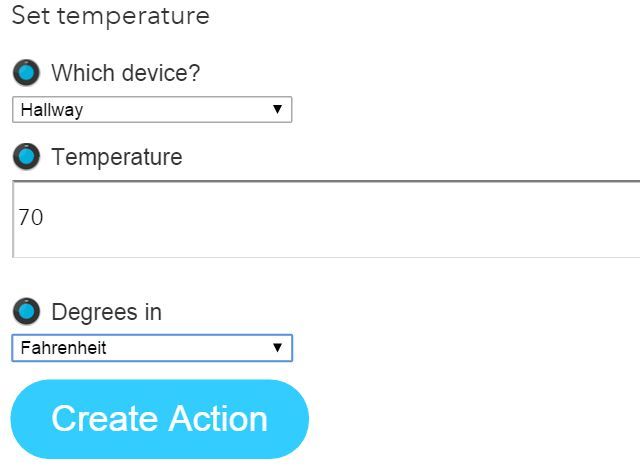Click the "Set temperature" heading
Image resolution: width=640 pixels, height=468 pixels.
point(111,16)
